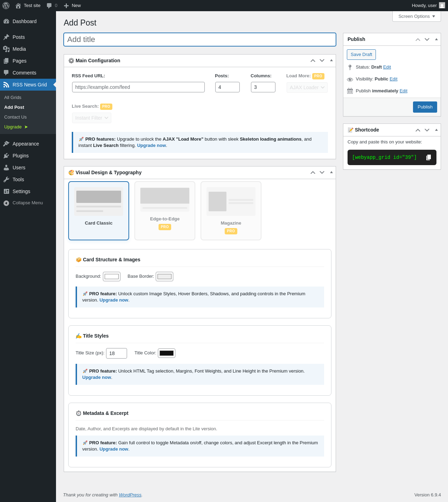This screenshot has width=448, height=502.
Task: Collapse the Main Configuration panel
Action: click(x=331, y=61)
